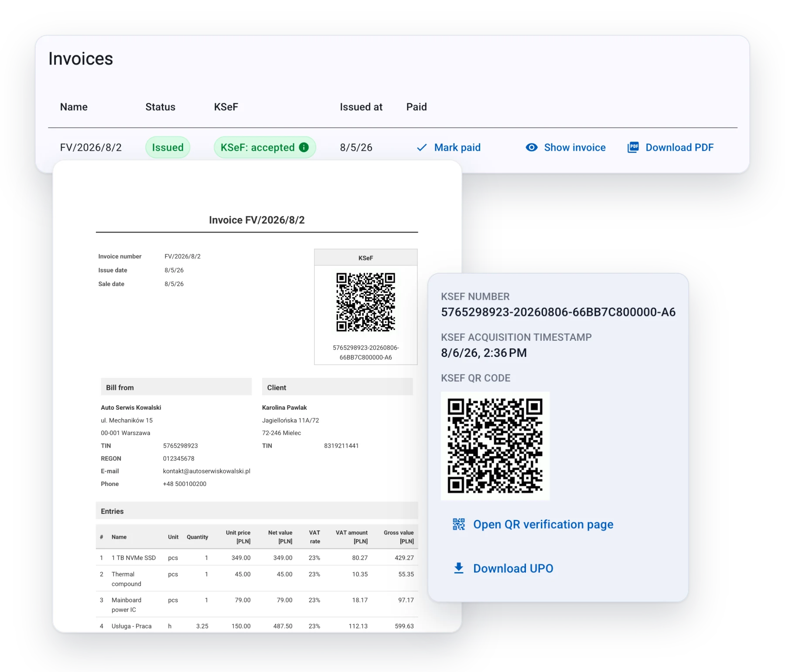Screen dimensions: 785x672
Task: Click the email kontakt@autoserwiskowalski.pl
Action: point(207,471)
